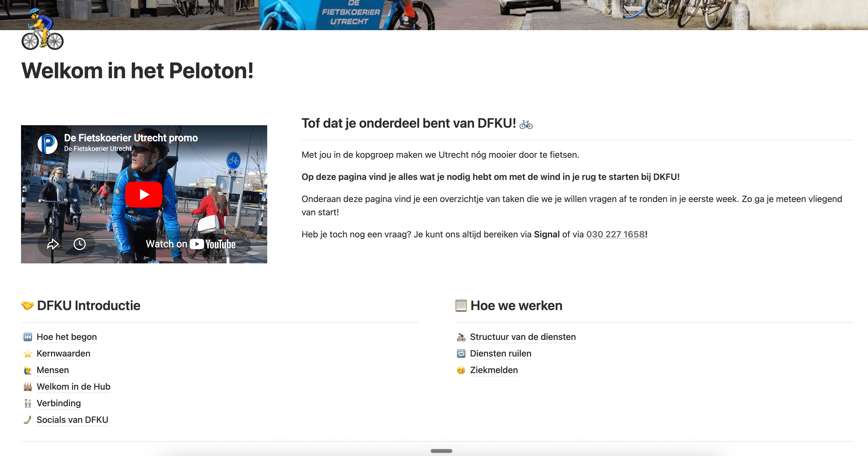Screen dimensions: 868x456
Task: Call the phone number 030 227 1658
Action: (615, 234)
